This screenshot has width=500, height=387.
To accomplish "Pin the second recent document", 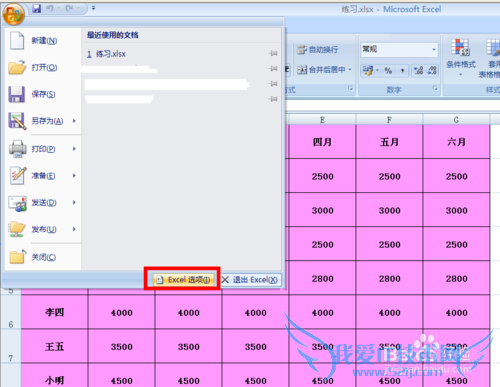I will point(273,68).
